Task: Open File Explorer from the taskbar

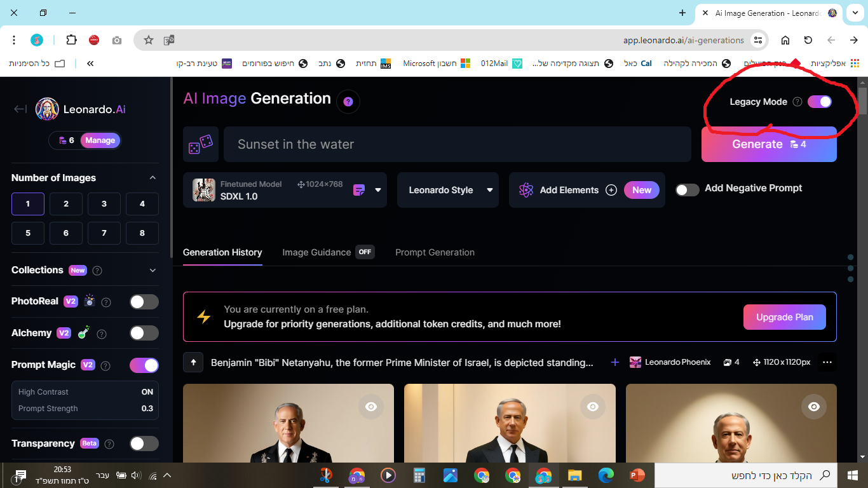Action: tap(574, 475)
